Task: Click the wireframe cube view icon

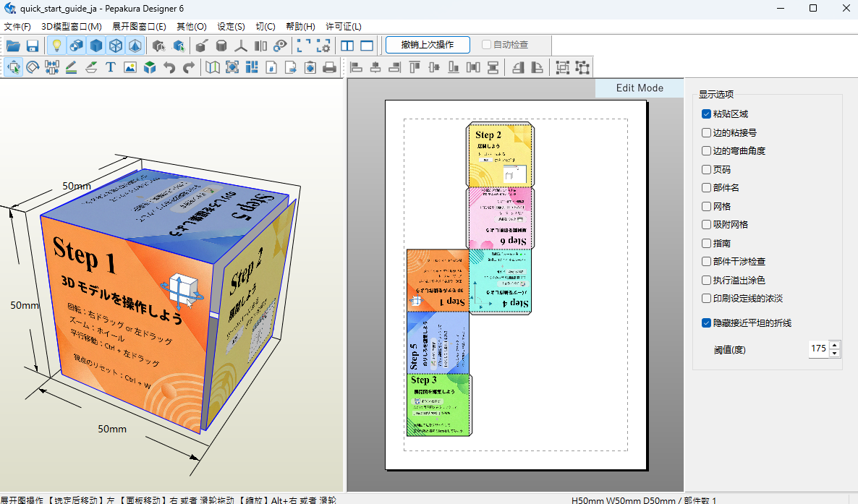Action: coord(116,46)
